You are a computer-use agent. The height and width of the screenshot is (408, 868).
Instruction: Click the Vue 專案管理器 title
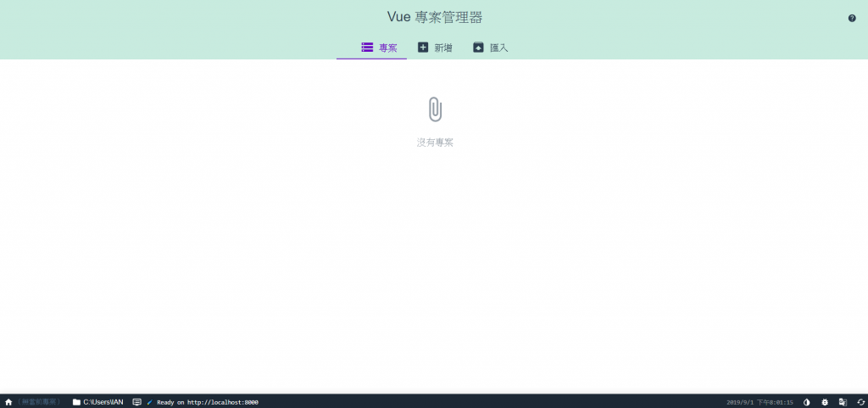point(435,17)
